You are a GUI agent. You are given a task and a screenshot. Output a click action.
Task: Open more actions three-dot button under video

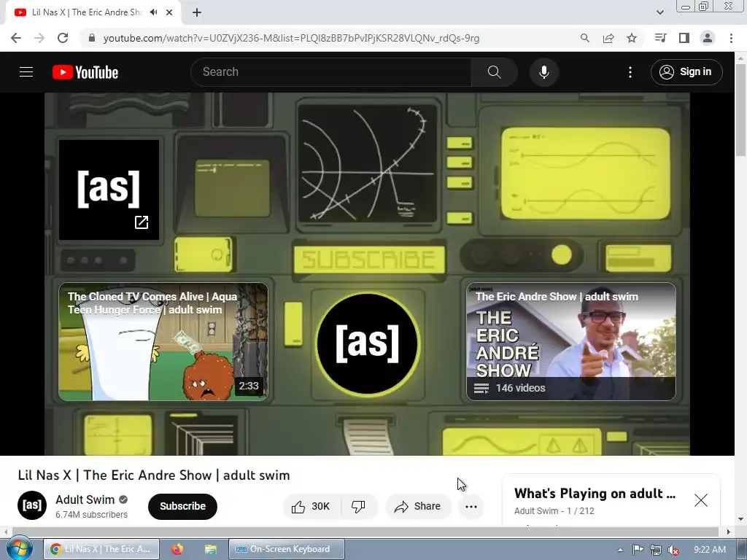(x=471, y=506)
